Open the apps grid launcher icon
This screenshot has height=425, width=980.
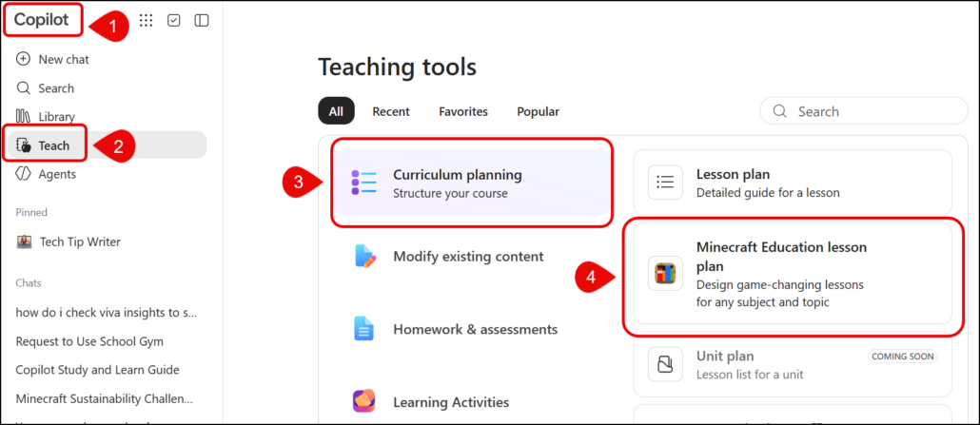[x=146, y=21]
